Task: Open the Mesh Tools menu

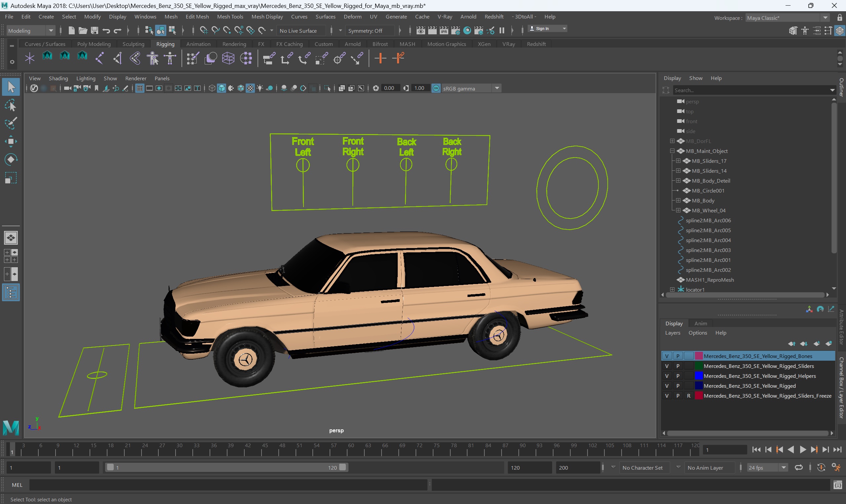Action: click(x=230, y=17)
